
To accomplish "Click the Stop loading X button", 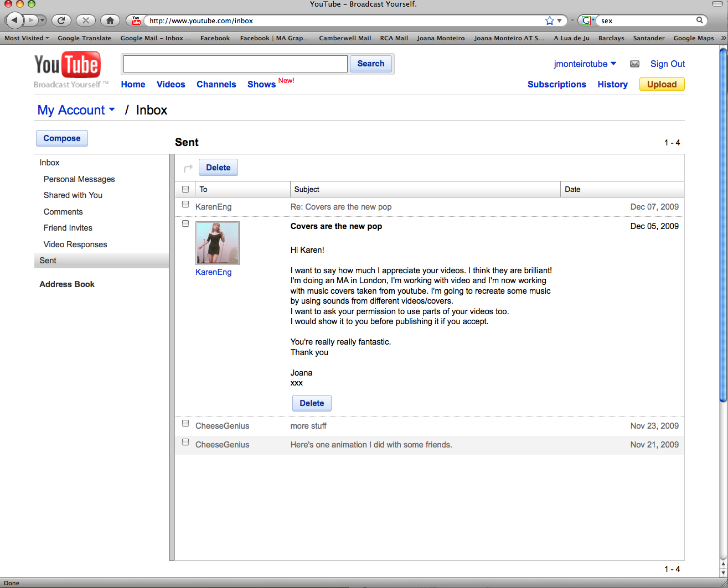I will 85,20.
